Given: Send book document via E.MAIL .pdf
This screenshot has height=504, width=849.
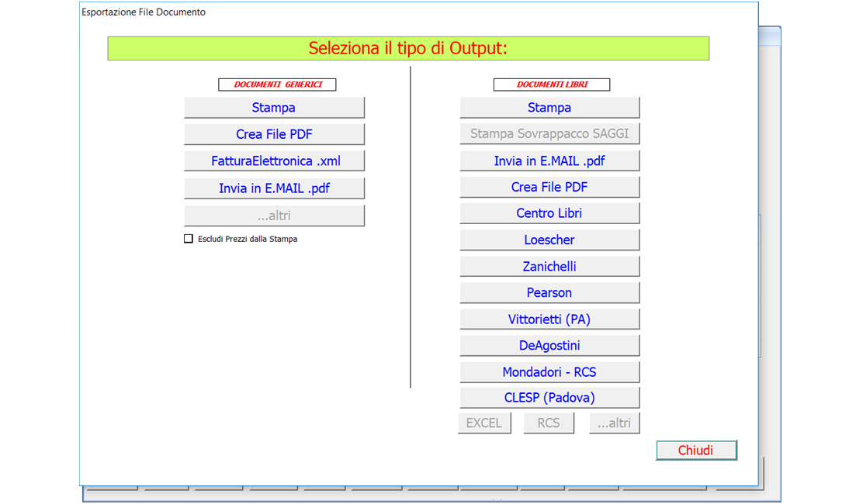Looking at the screenshot, I should 549,161.
